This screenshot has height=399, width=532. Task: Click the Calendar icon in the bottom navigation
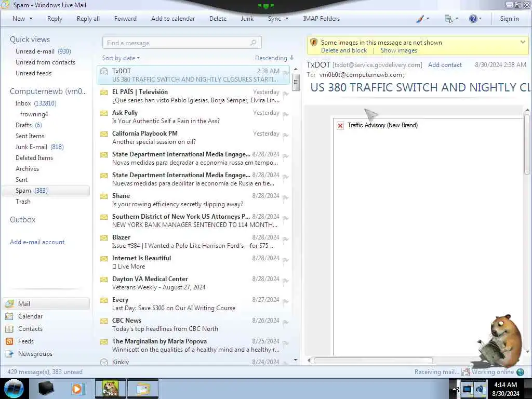(x=9, y=316)
